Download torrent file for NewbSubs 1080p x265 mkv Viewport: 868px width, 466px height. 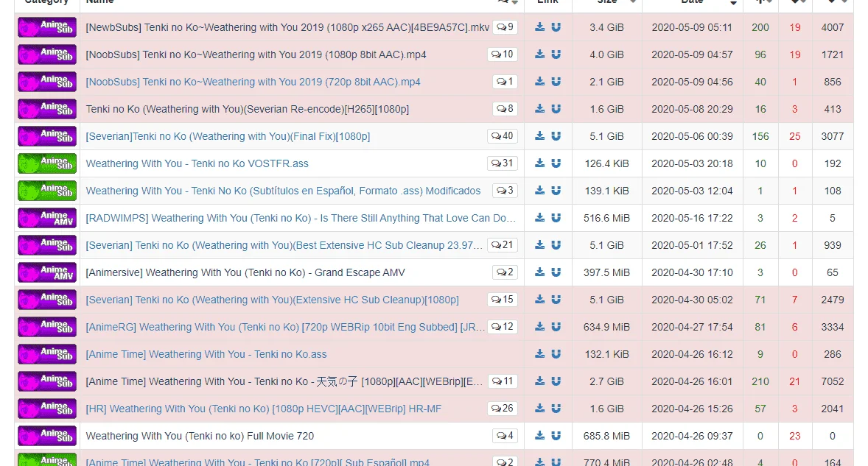tap(539, 27)
